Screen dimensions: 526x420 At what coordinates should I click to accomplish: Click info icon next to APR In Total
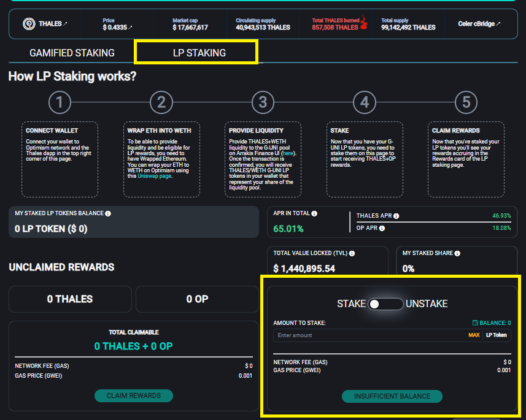click(314, 214)
